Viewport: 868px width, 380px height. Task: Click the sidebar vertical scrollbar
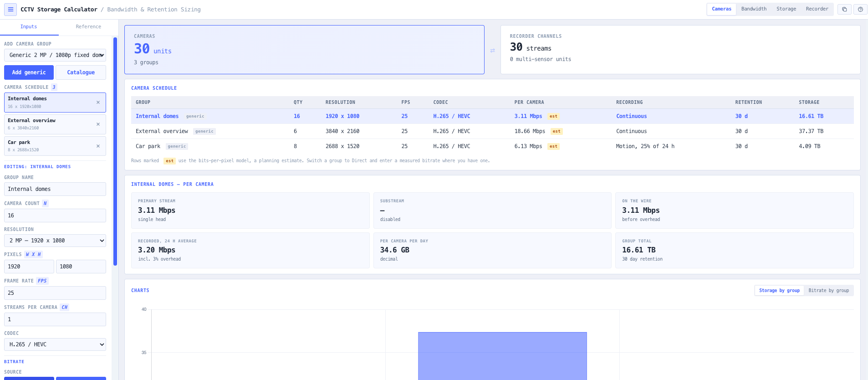(x=115, y=151)
